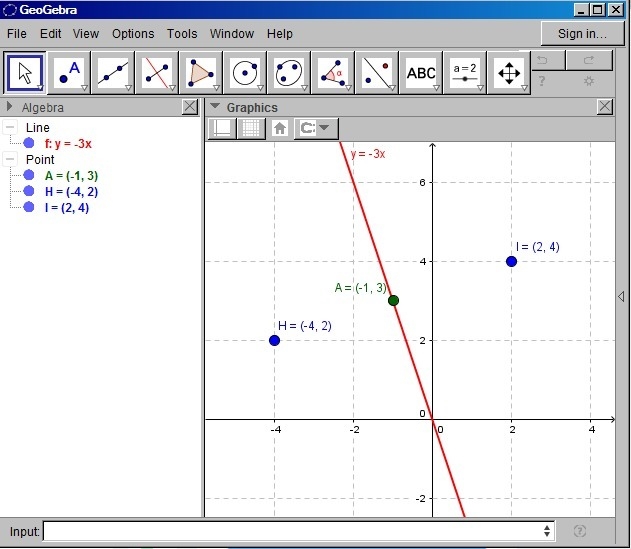631x549 pixels.
Task: Pick the Perpendicular Line tool
Action: pyautogui.click(x=157, y=73)
